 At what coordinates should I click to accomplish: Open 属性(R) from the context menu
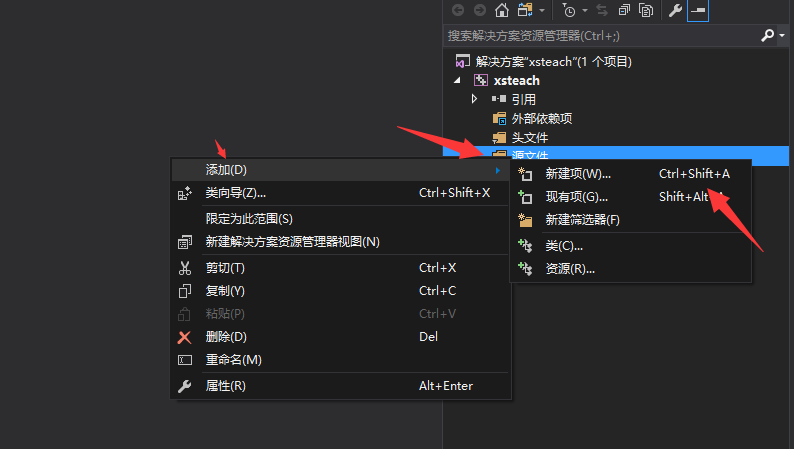point(225,386)
